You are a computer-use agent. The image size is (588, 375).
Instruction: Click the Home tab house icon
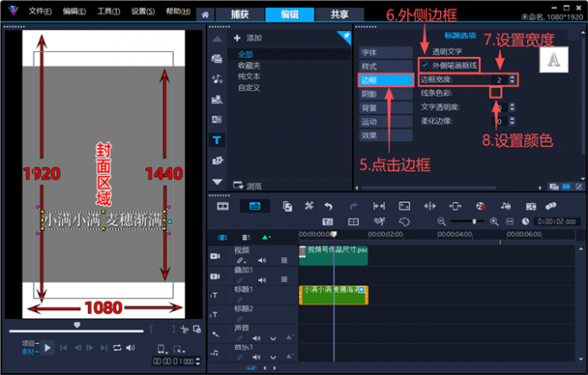tap(205, 15)
